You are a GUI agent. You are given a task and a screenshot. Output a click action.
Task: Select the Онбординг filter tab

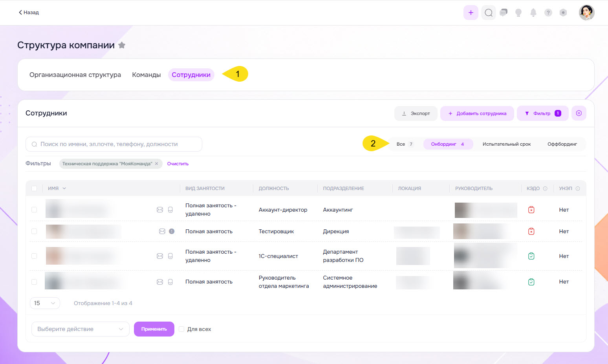448,144
